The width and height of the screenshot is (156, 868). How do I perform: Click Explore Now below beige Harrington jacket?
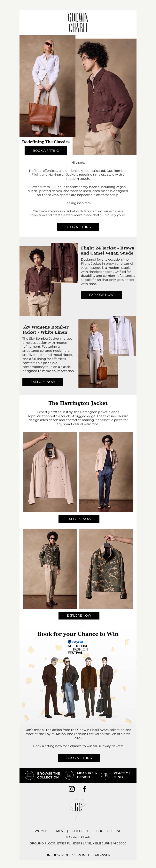click(x=79, y=519)
